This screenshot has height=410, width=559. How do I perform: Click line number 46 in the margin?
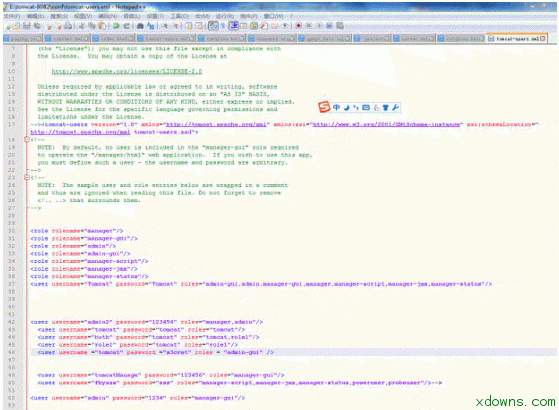[11, 352]
